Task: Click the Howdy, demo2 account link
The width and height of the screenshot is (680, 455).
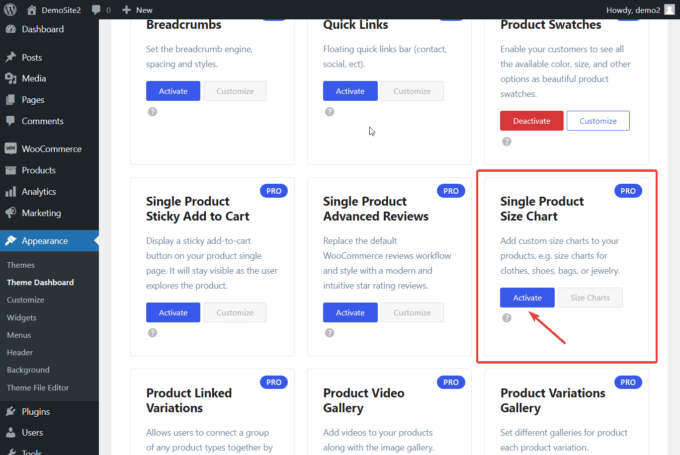Action: click(633, 10)
